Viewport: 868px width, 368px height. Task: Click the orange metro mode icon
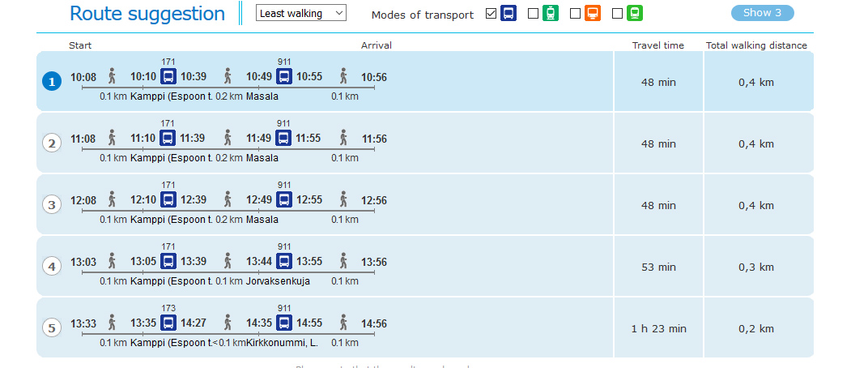(x=593, y=13)
